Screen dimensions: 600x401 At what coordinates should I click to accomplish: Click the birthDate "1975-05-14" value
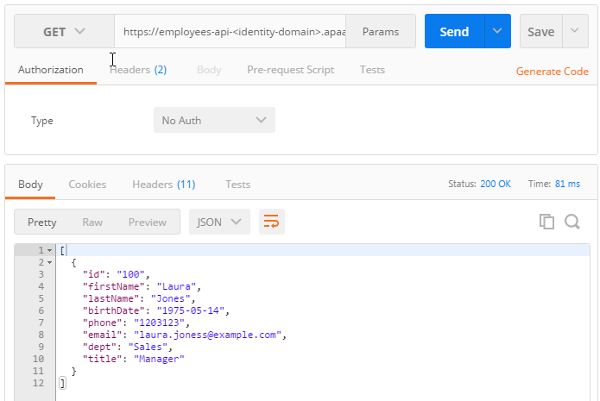pyautogui.click(x=191, y=311)
